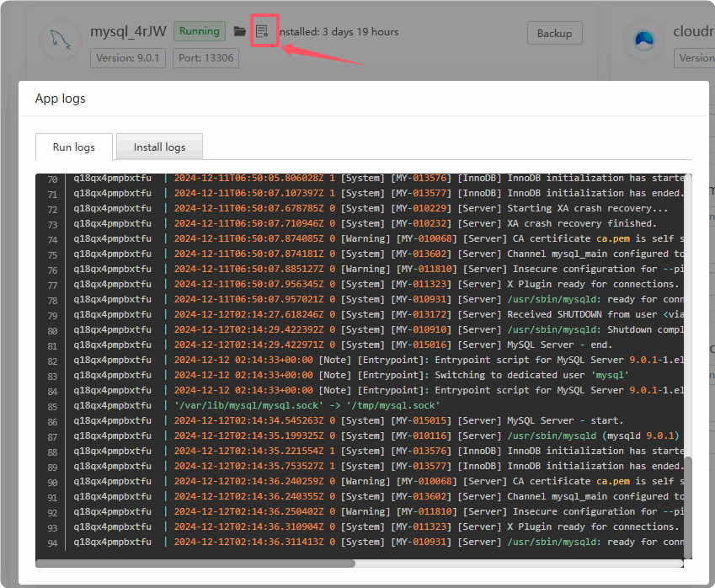This screenshot has height=588, width=715.
Task: Click line number 70 in the log gutter
Action: click(x=52, y=178)
